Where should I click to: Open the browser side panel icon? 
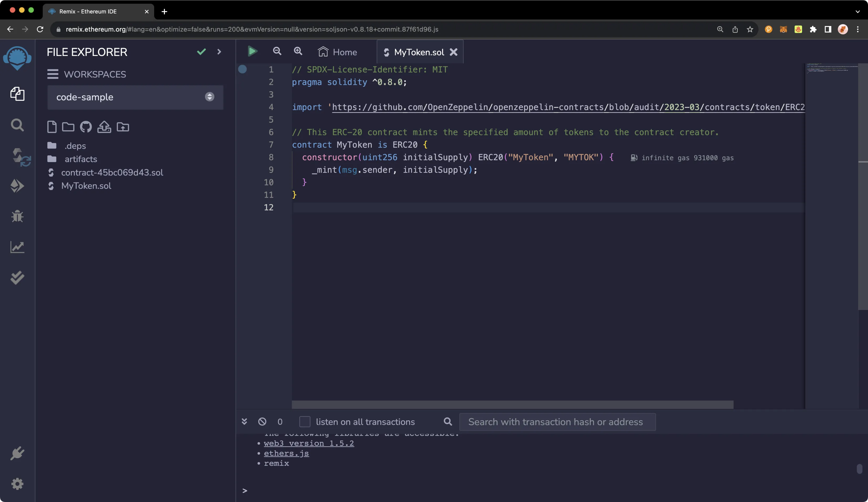pos(828,29)
